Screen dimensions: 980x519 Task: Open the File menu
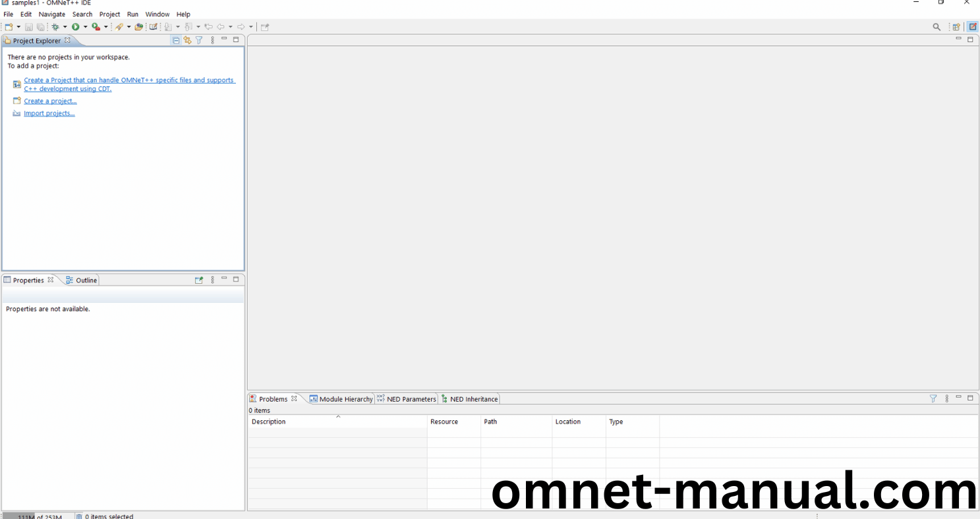9,14
